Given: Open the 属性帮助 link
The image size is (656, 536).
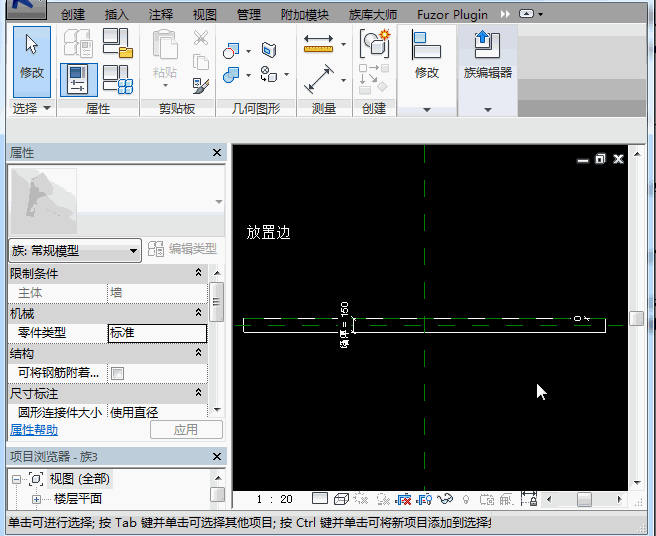Looking at the screenshot, I should (x=34, y=430).
